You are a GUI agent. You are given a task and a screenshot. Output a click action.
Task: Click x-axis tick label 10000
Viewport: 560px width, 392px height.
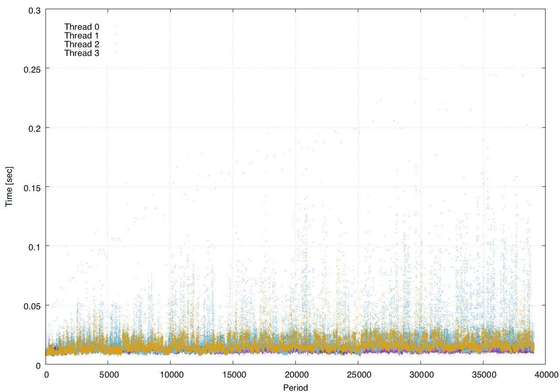point(171,374)
